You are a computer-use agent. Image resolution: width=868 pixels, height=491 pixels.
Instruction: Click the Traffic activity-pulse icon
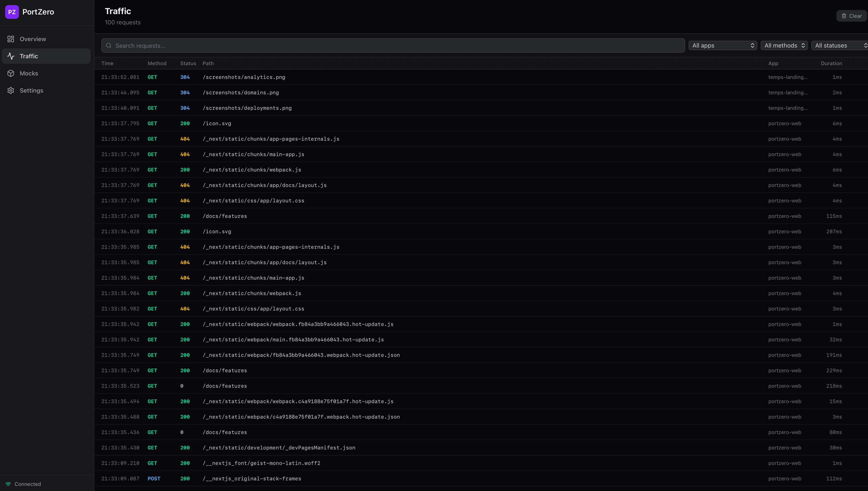click(x=10, y=56)
